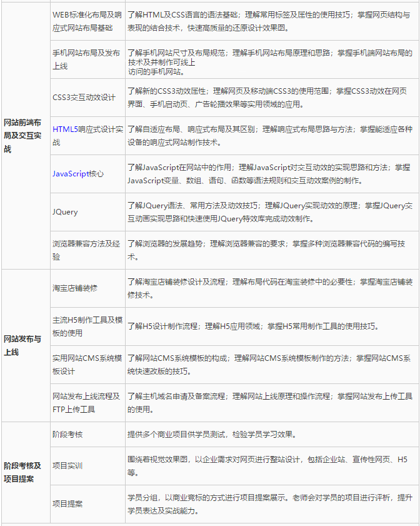Click the 主流H5制作工具及模板的使用 topic cell
The image size is (420, 526).
pos(87,326)
